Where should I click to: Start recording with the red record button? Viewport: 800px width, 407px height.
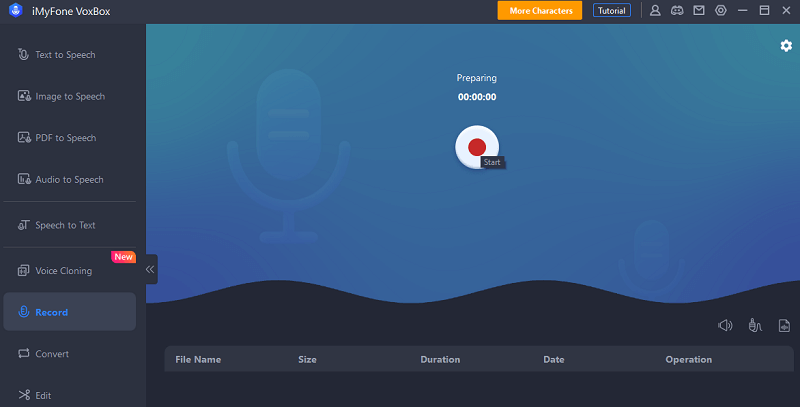pos(477,147)
